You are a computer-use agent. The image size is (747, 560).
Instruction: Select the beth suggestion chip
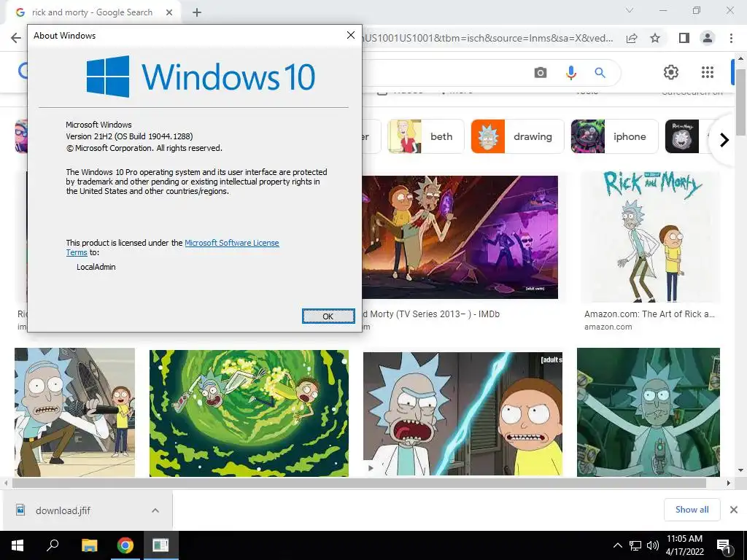coord(425,136)
